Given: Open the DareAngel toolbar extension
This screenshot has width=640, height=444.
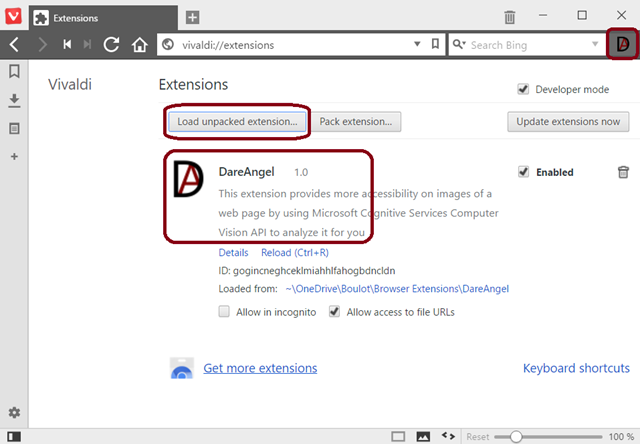Looking at the screenshot, I should point(622,44).
